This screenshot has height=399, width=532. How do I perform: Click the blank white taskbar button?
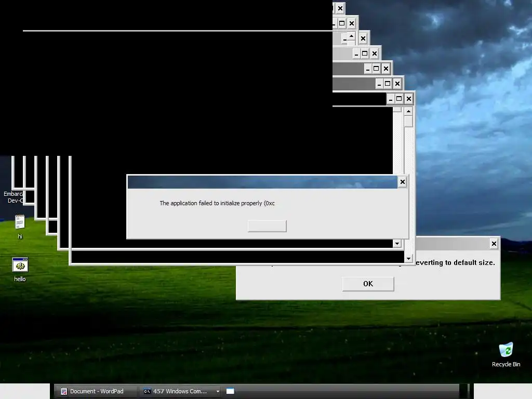pos(230,391)
